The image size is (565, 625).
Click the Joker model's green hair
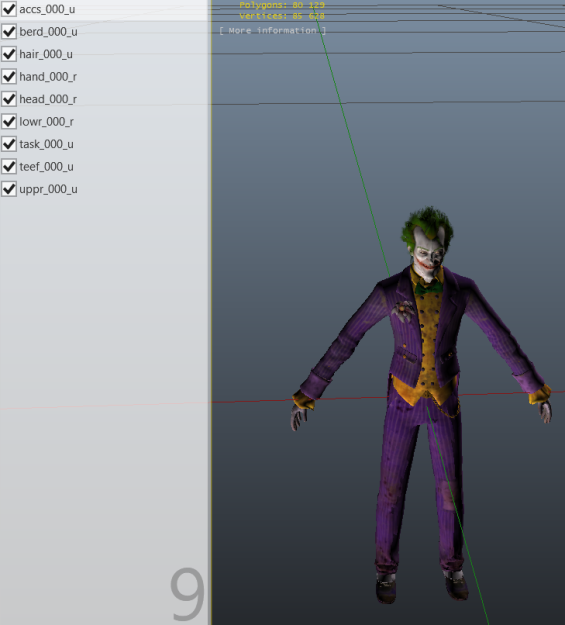click(x=427, y=224)
